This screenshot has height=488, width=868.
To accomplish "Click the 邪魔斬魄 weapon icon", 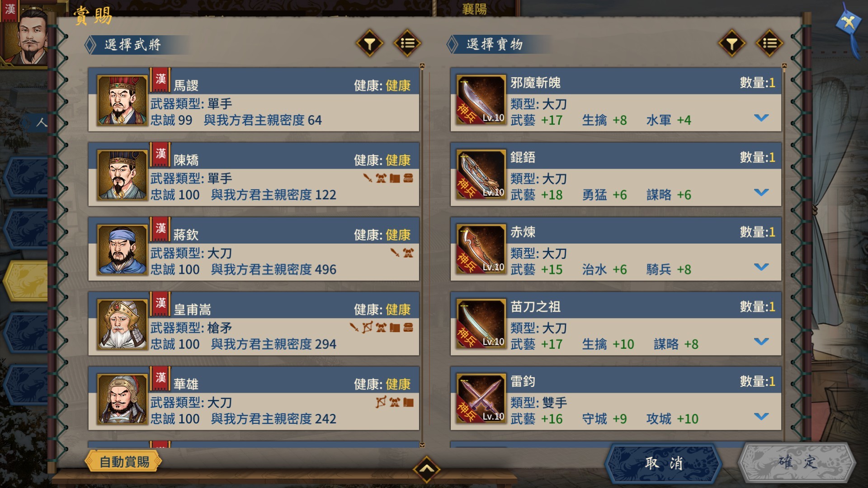I will [x=481, y=100].
